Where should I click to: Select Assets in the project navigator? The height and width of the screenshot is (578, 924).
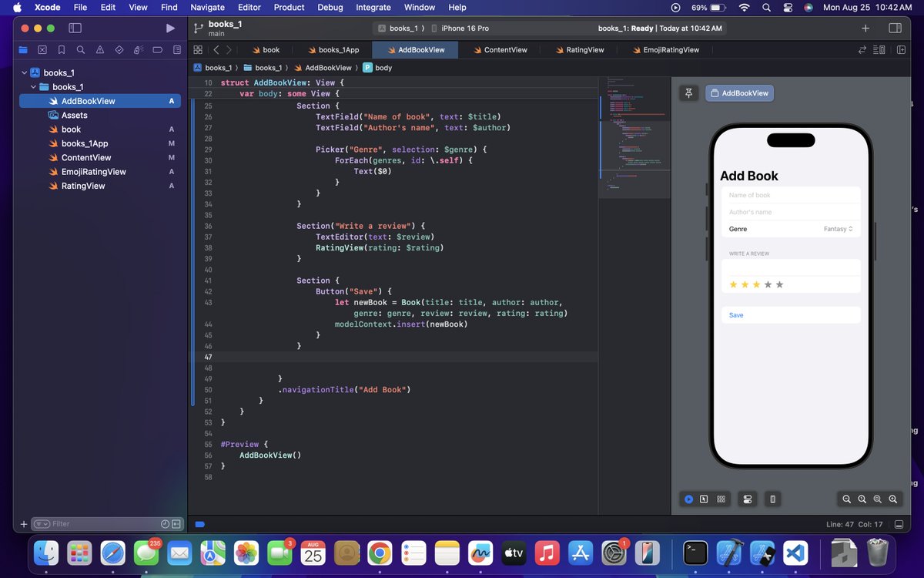click(102, 116)
